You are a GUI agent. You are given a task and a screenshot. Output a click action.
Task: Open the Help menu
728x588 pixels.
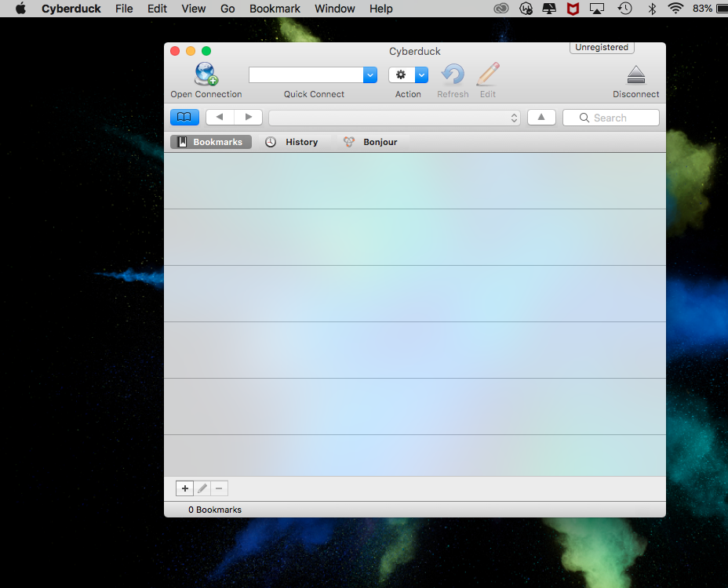[x=381, y=9]
